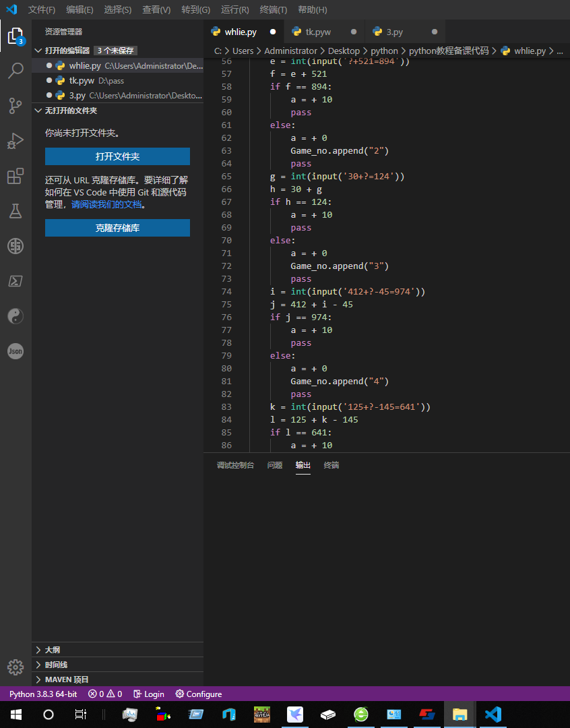Open the Source Control view
The image size is (570, 728).
click(x=15, y=106)
